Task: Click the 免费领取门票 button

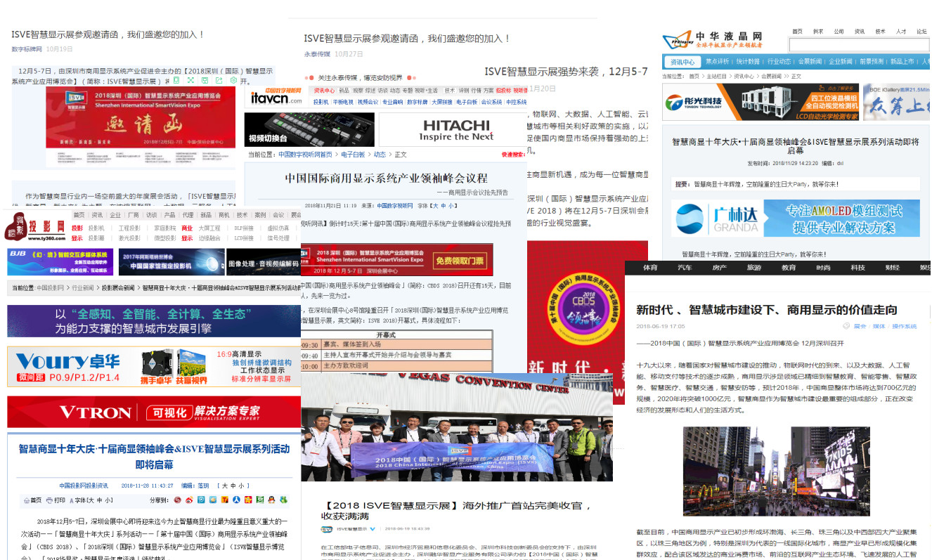Action: (x=460, y=261)
